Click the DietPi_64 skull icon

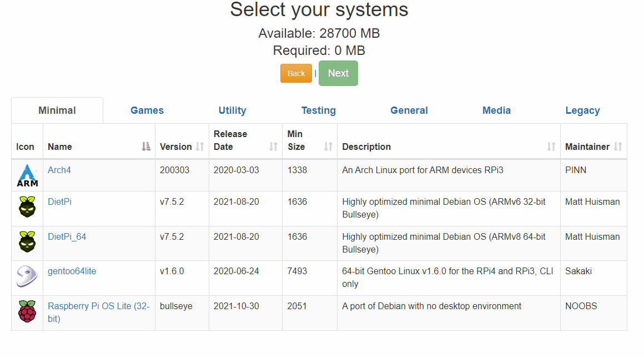[27, 243]
